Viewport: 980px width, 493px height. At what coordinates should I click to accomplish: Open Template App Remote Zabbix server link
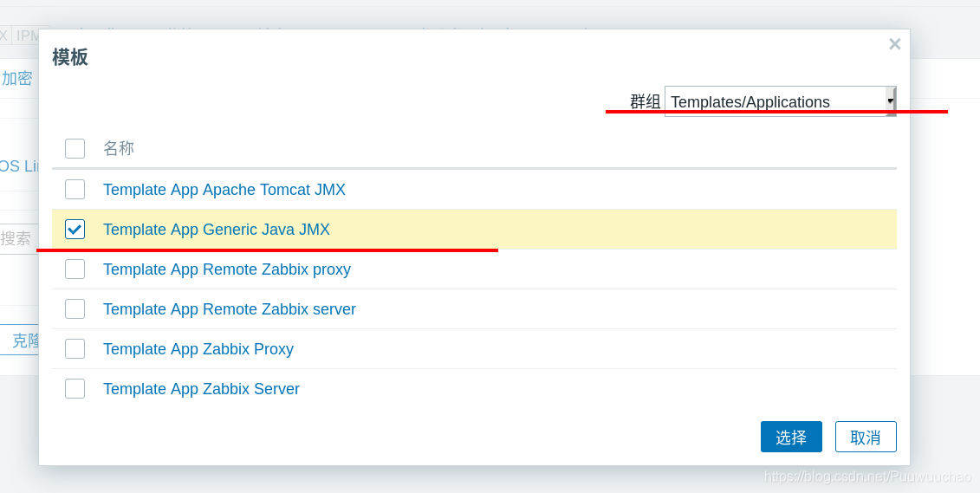pyautogui.click(x=230, y=308)
